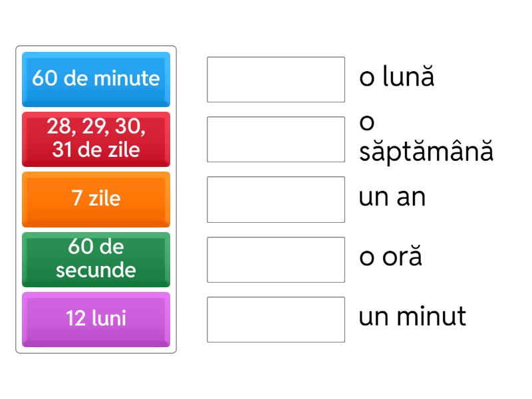Click the purple answer tile
This screenshot has height=399, width=532.
tap(96, 319)
